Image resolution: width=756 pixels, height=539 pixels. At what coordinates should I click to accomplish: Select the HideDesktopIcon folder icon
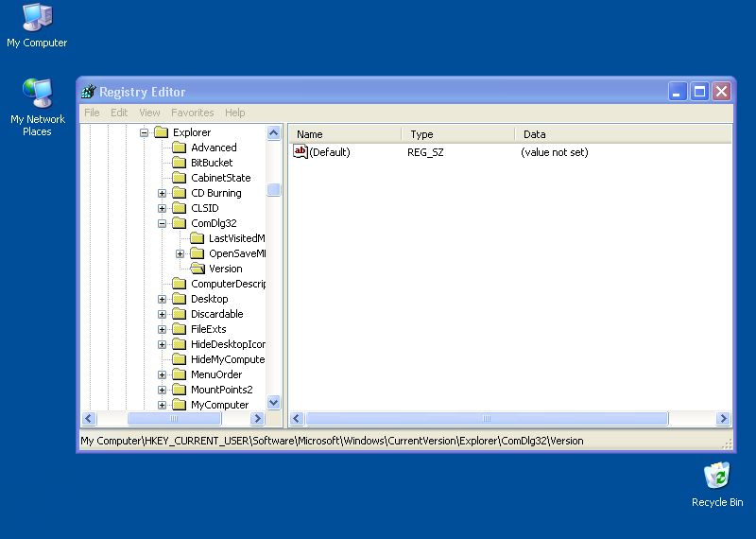(179, 344)
